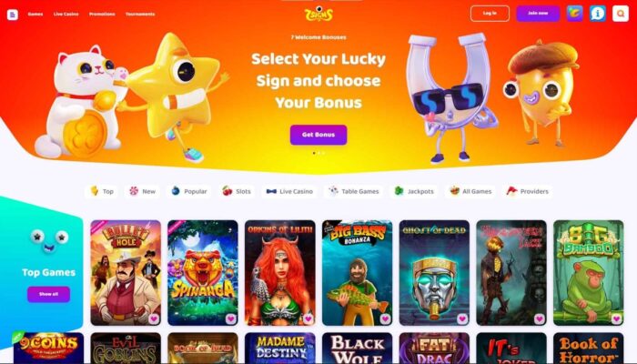Click the Get Bonus button

318,135
